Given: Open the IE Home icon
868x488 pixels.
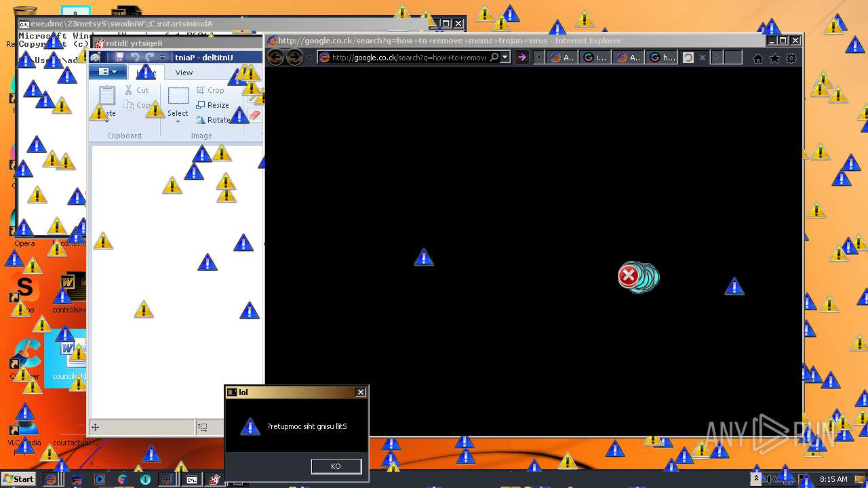Looking at the screenshot, I should (x=758, y=58).
